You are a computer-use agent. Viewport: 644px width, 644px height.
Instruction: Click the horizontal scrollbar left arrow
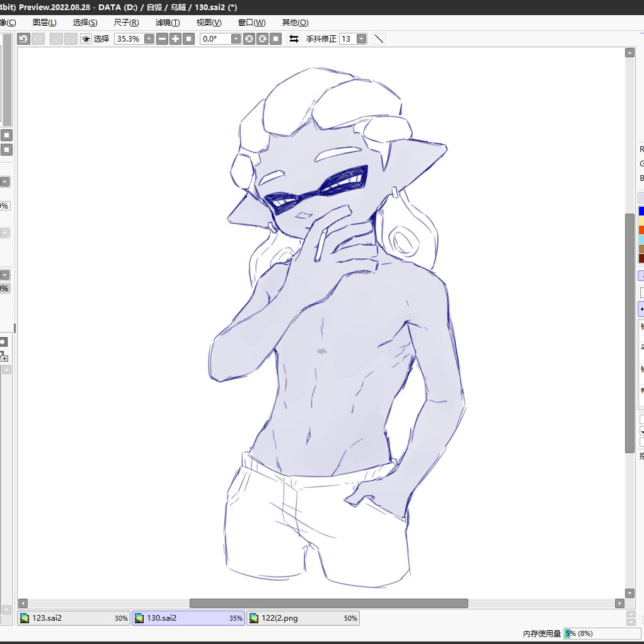(x=23, y=603)
